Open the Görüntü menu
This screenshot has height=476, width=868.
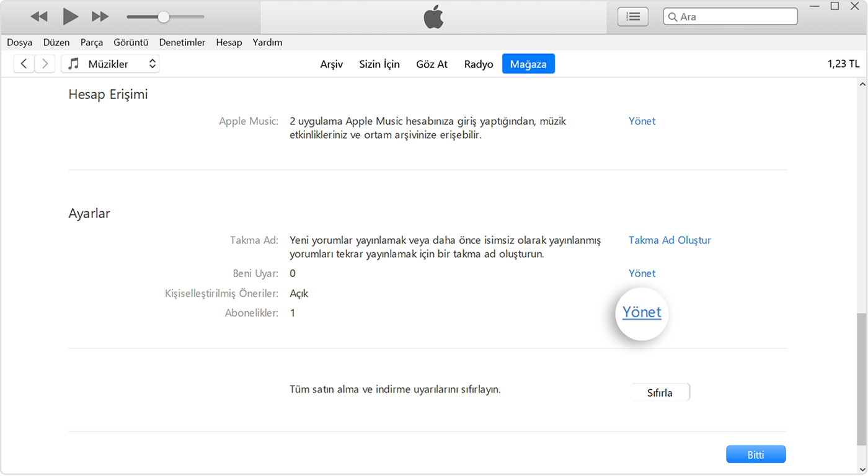(x=131, y=42)
